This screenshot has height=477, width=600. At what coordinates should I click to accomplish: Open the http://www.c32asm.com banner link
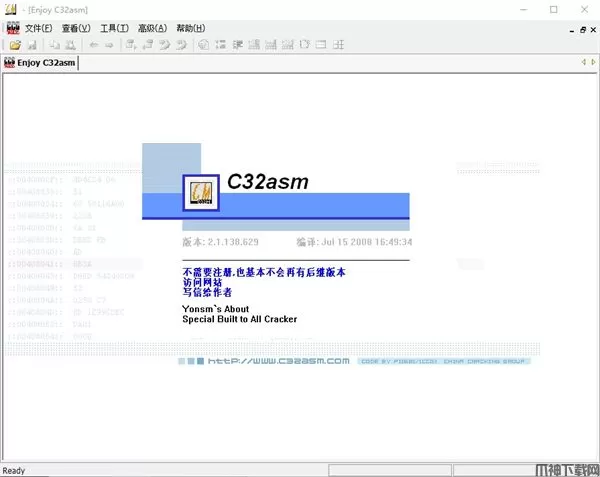279,361
